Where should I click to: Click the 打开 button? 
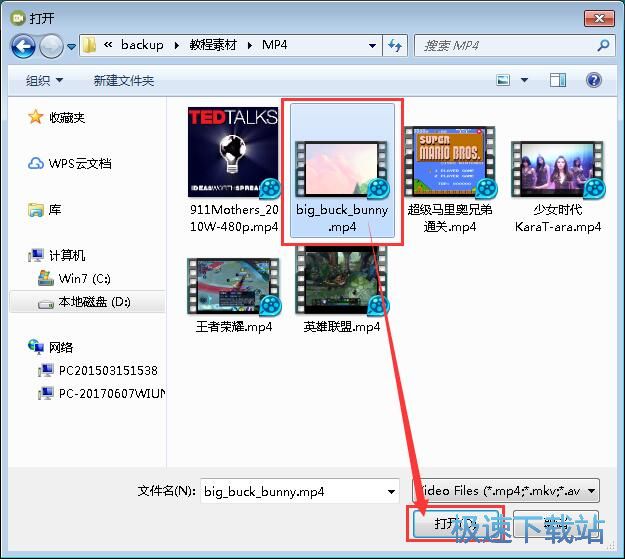coord(456,524)
